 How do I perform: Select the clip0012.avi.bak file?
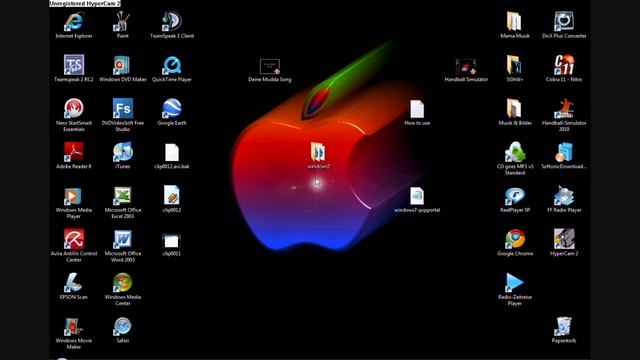[x=172, y=152]
